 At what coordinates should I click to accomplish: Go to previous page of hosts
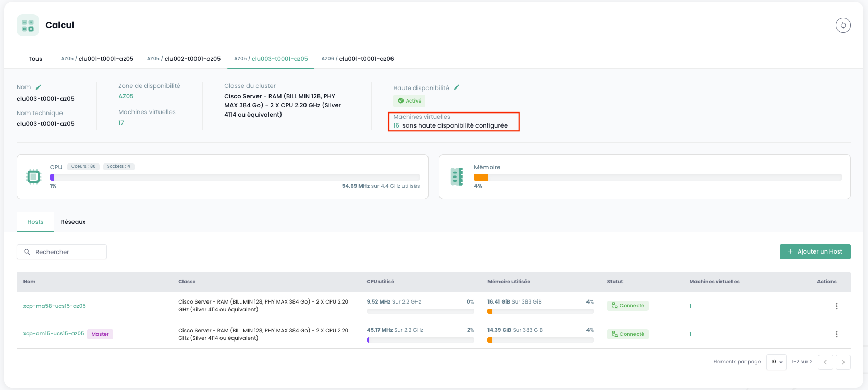[825, 362]
